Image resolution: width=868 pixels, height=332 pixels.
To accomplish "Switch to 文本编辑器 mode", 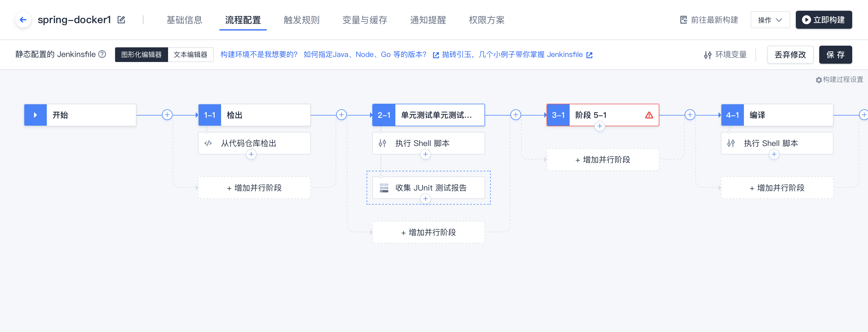I will pyautogui.click(x=191, y=54).
